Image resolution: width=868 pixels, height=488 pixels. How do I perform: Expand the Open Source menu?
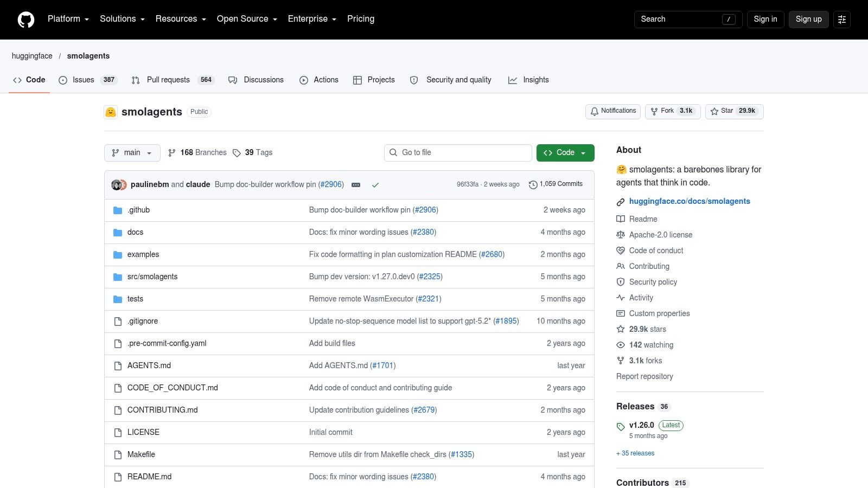247,19
